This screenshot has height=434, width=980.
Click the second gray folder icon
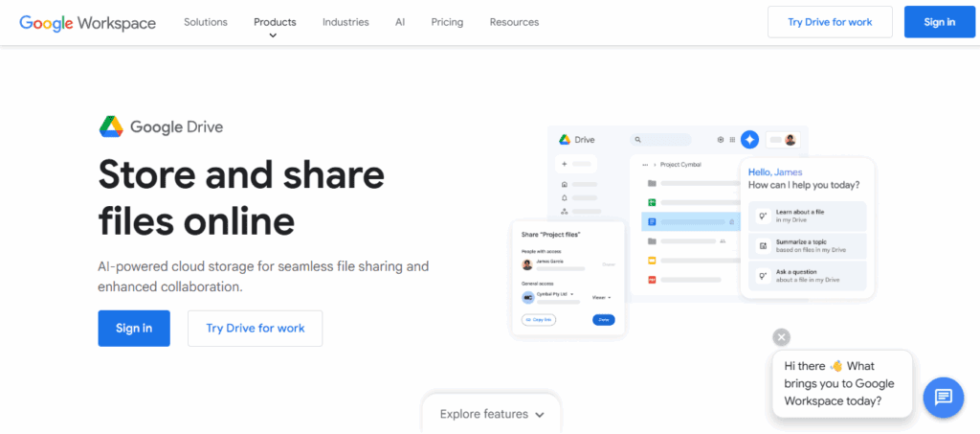652,240
